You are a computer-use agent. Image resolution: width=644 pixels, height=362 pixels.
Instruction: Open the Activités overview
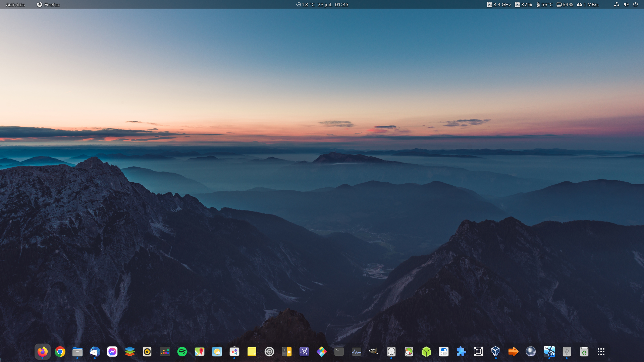click(15, 4)
